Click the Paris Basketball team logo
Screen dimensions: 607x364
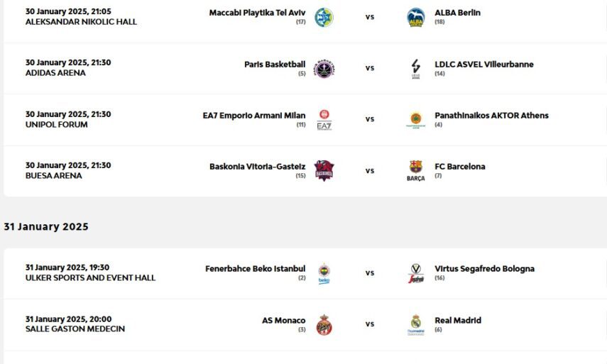[324, 69]
